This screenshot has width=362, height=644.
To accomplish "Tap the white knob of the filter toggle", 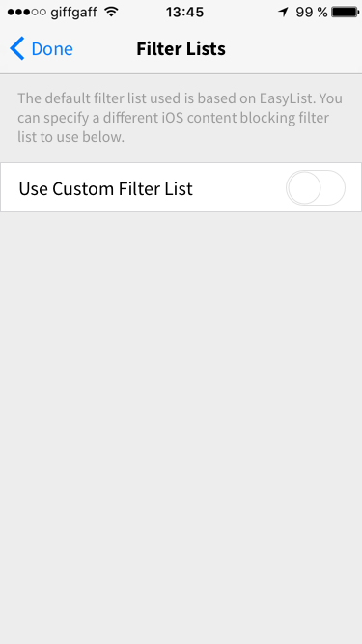I will [304, 188].
